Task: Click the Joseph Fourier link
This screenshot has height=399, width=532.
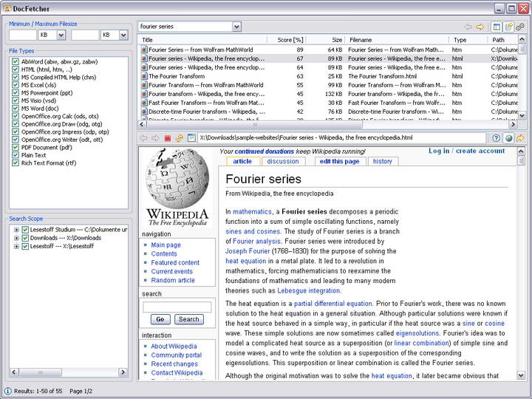Action: pos(248,251)
